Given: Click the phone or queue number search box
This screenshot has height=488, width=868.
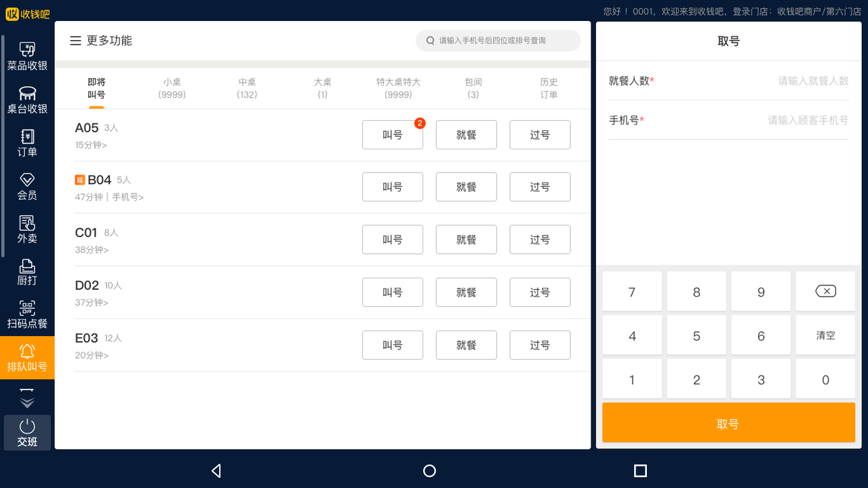Looking at the screenshot, I should click(498, 41).
